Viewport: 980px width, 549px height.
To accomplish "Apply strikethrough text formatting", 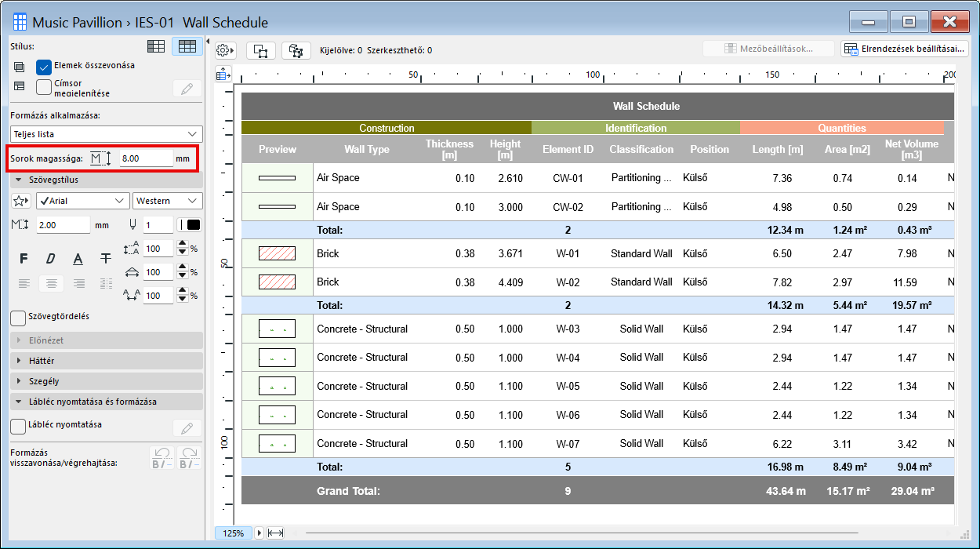I will [105, 259].
